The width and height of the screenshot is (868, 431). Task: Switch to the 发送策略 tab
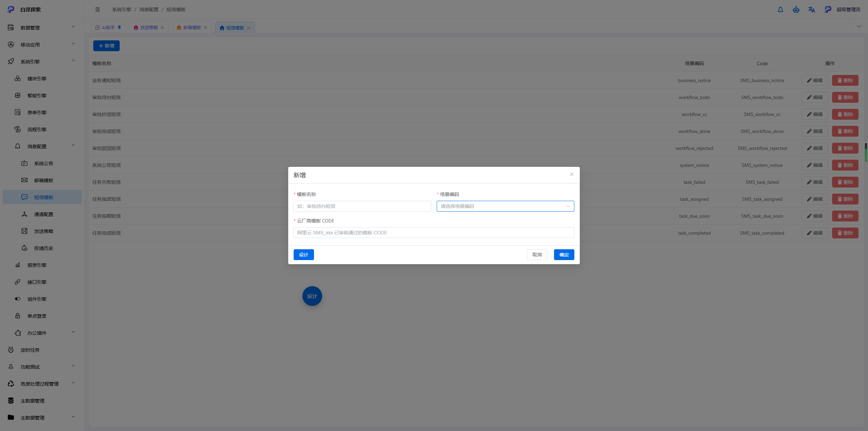pyautogui.click(x=149, y=27)
